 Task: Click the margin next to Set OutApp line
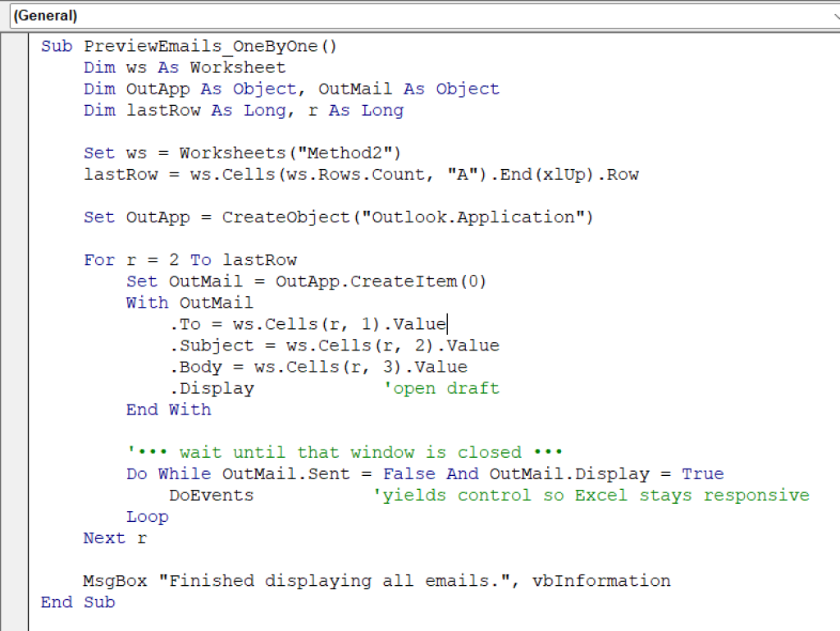16,217
